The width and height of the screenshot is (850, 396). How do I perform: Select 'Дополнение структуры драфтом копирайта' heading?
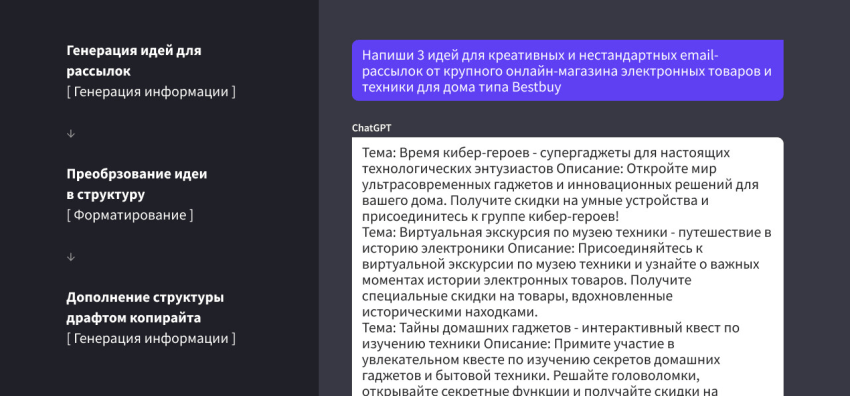[145, 308]
